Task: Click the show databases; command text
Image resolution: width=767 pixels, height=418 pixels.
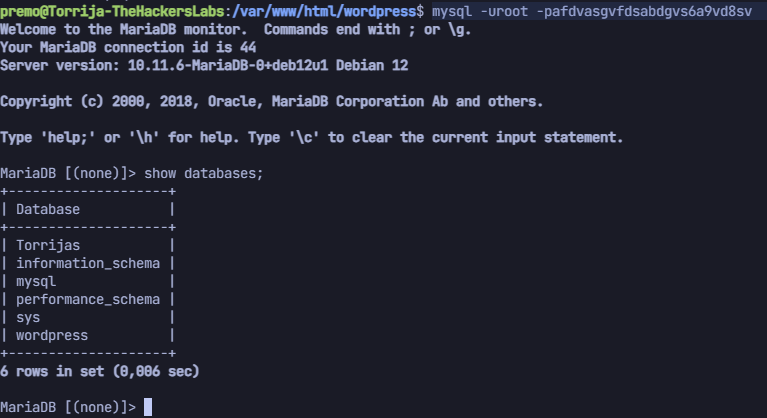Action: pos(203,173)
